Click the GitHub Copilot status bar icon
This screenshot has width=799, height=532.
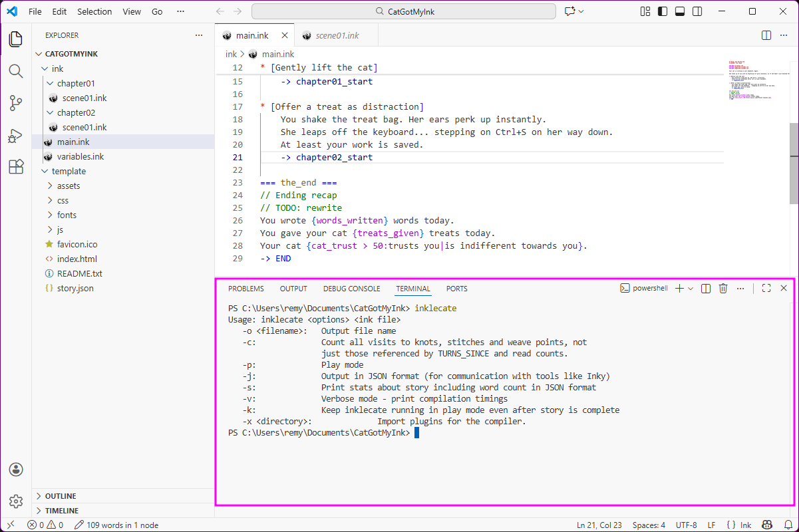(767, 525)
